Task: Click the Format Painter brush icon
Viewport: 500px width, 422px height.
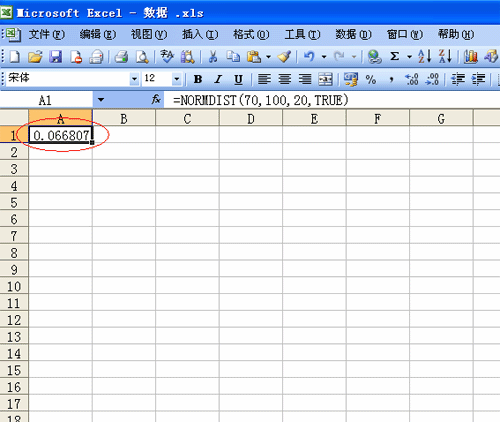Action: point(284,57)
